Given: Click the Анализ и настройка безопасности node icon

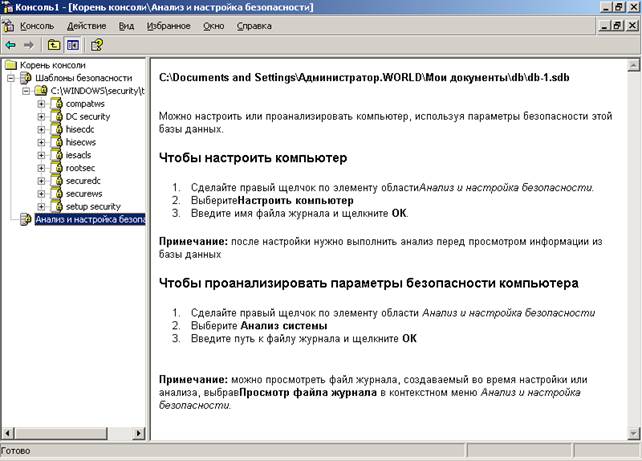Looking at the screenshot, I should [26, 219].
